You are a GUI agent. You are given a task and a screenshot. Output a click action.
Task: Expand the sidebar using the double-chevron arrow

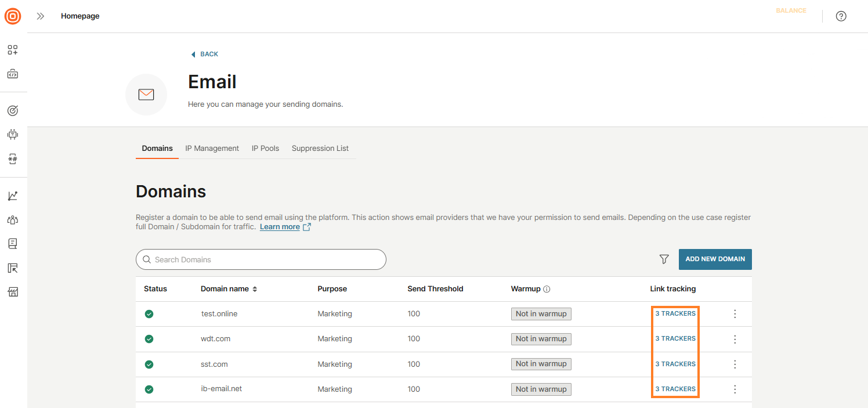(40, 16)
